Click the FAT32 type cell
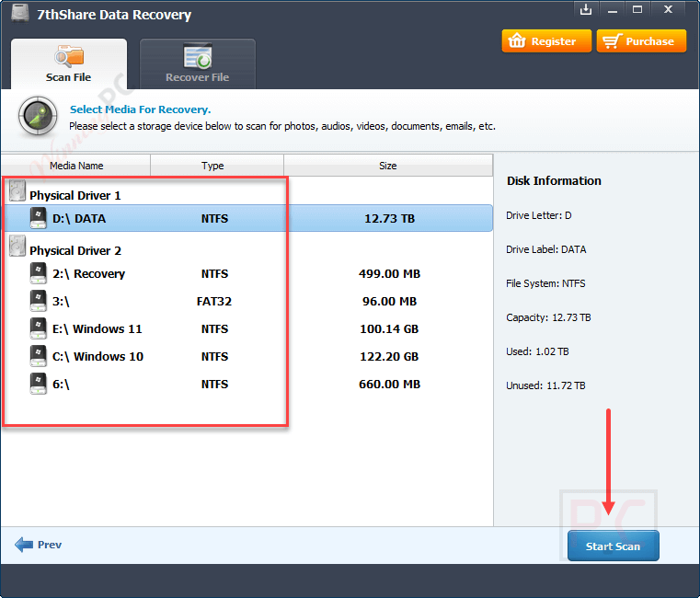 [x=214, y=302]
